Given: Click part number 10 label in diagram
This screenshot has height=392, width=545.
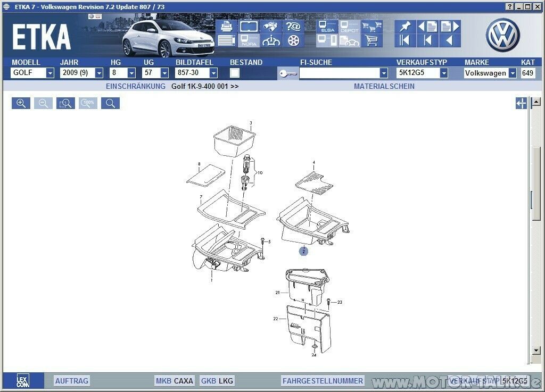Looking at the screenshot, I should click(x=260, y=172).
